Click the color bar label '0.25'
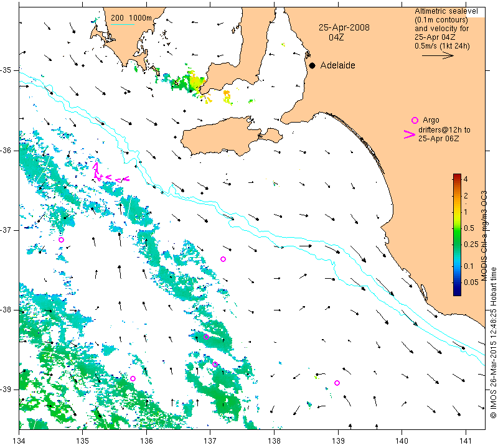 click(471, 244)
